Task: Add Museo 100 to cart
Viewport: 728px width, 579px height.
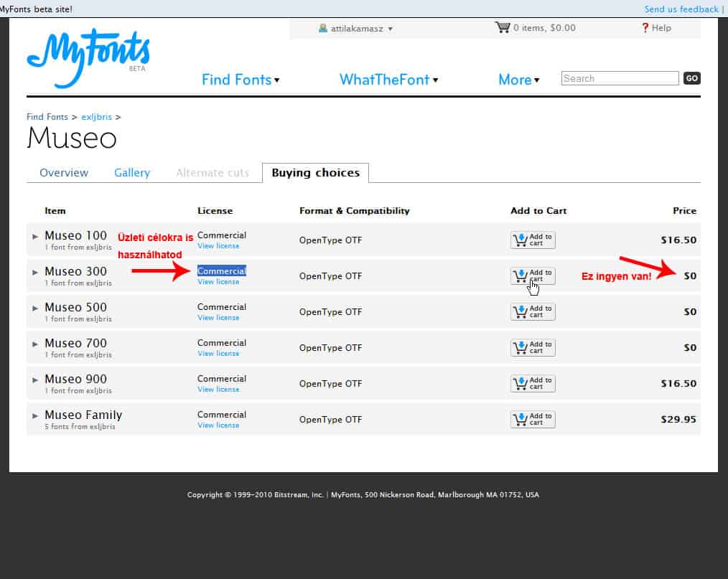Action: pyautogui.click(x=533, y=240)
